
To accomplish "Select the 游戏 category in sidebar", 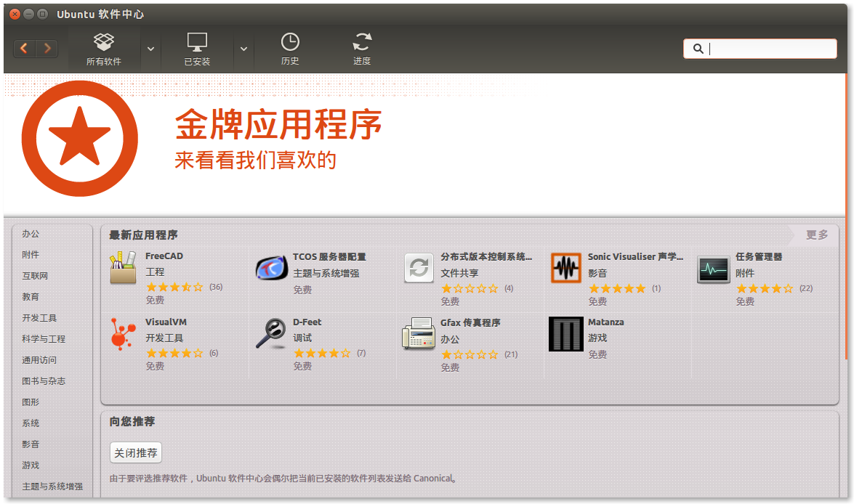I will pos(31,466).
